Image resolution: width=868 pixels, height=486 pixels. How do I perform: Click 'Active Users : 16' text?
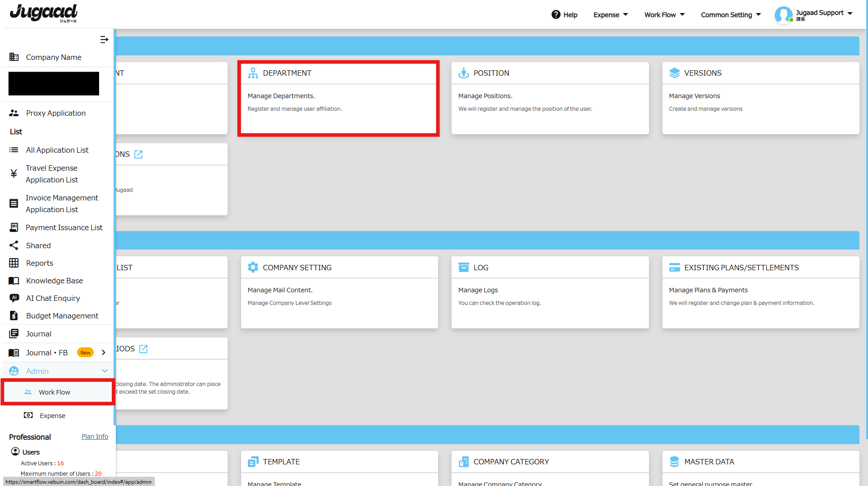42,463
